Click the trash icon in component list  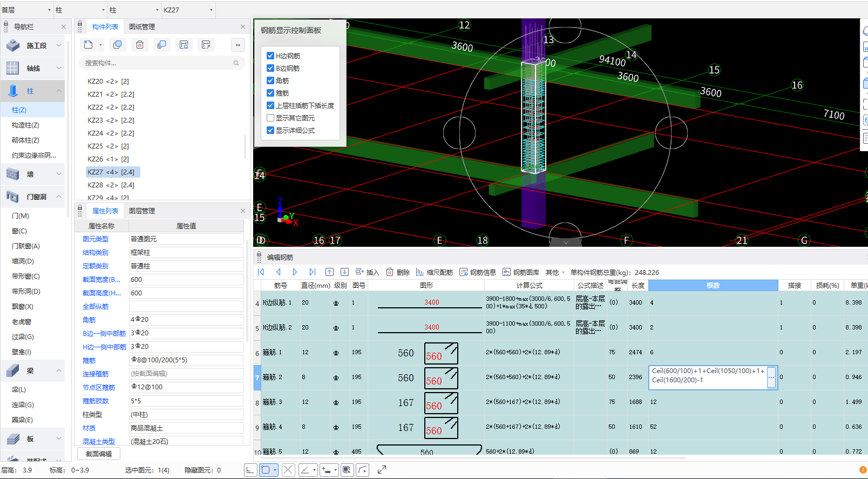pyautogui.click(x=140, y=45)
